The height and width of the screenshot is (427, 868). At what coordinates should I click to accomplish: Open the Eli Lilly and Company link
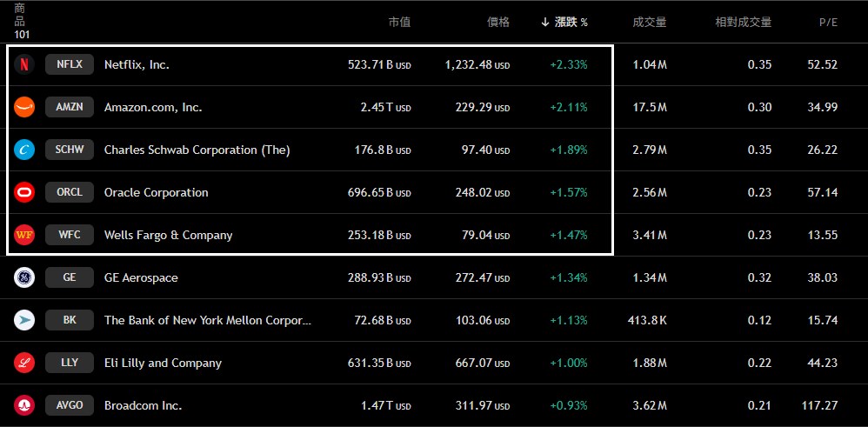pyautogui.click(x=163, y=363)
